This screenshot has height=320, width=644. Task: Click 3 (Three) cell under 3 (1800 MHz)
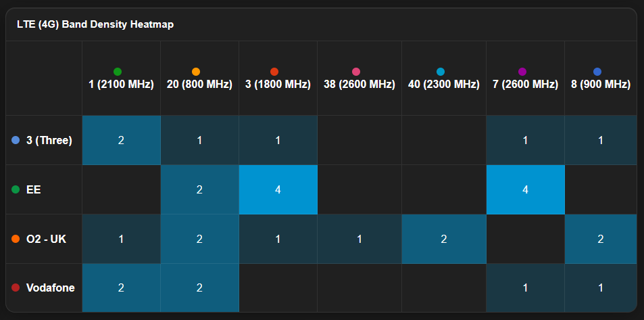(x=278, y=140)
